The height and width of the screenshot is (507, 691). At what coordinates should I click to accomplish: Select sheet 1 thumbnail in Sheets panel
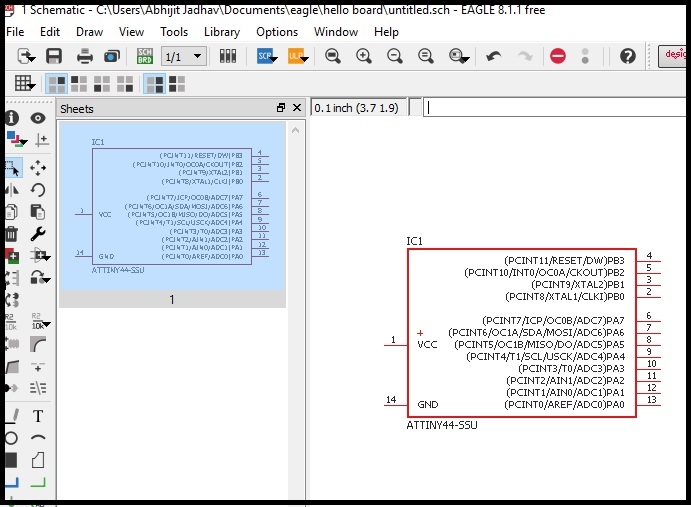[172, 215]
